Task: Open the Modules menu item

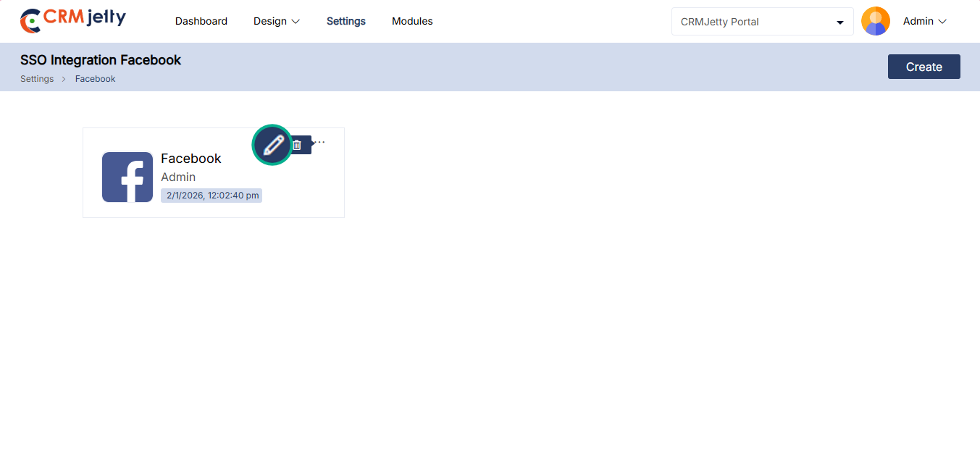Action: [x=412, y=22]
